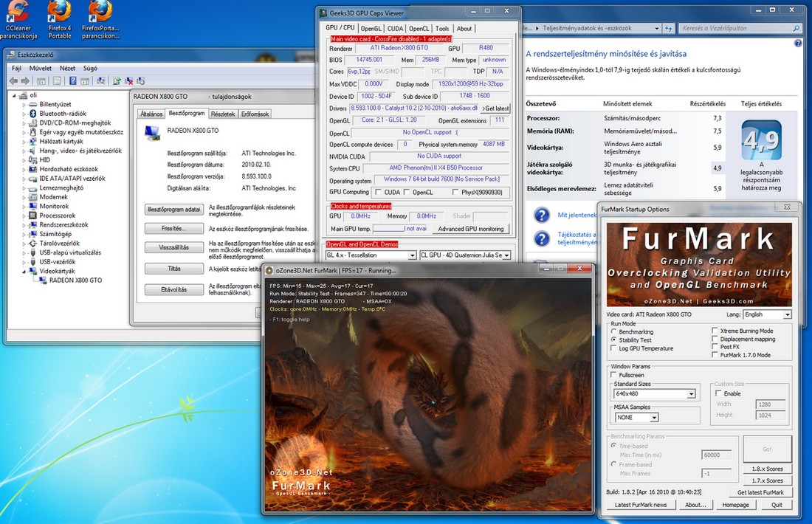Viewport: 812px width, 524px height.
Task: Toggle Displacement mapping checkbox
Action: tap(715, 339)
